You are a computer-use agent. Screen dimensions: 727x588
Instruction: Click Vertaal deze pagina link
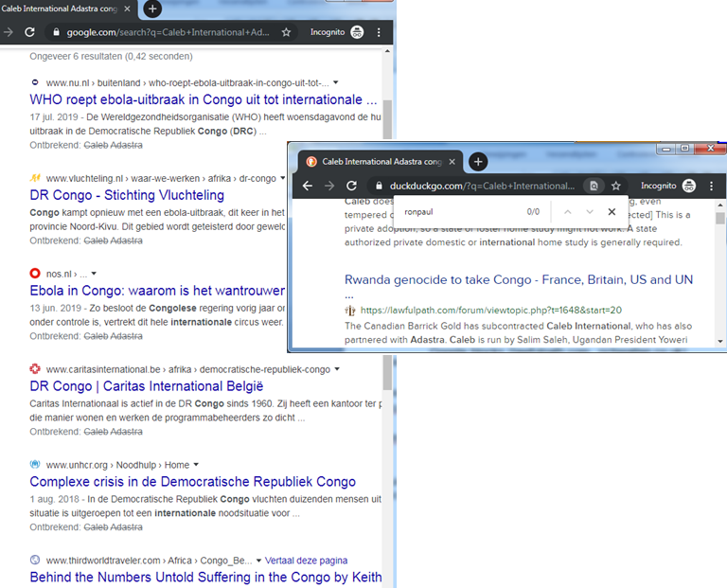pos(306,561)
